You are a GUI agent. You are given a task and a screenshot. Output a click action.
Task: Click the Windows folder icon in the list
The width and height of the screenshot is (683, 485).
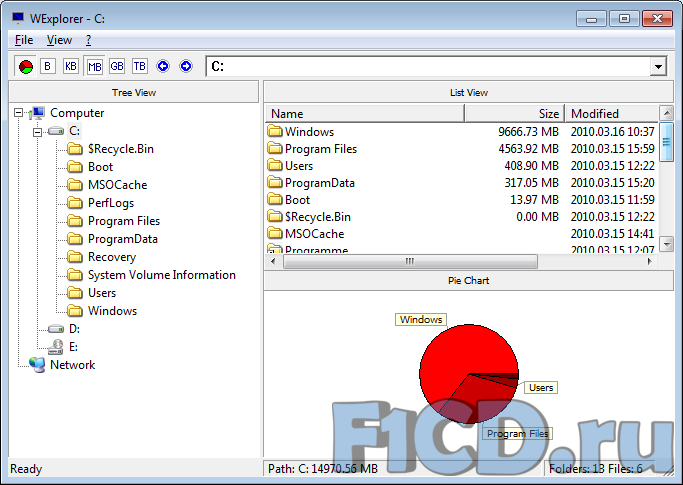coord(275,131)
